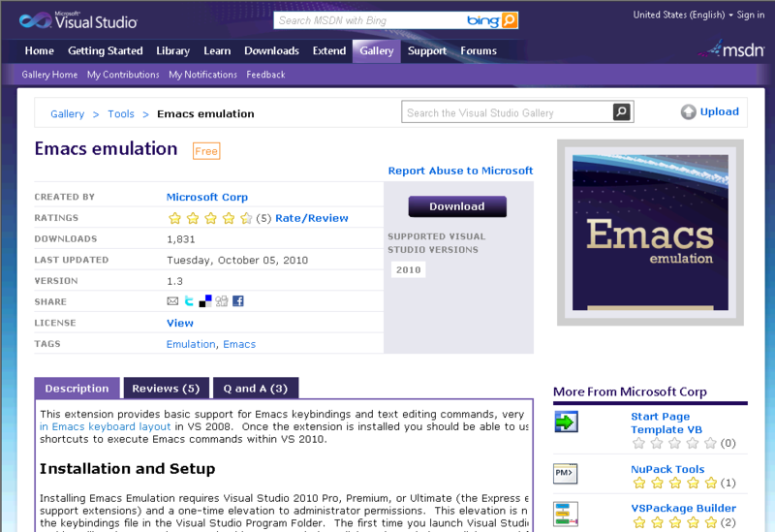Image resolution: width=775 pixels, height=532 pixels.
Task: Share via email envelope icon
Action: click(172, 301)
